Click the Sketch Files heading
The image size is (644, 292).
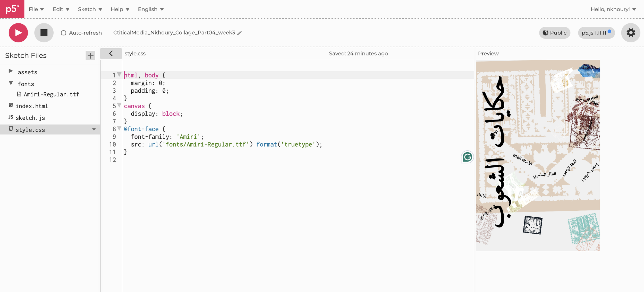coord(26,56)
